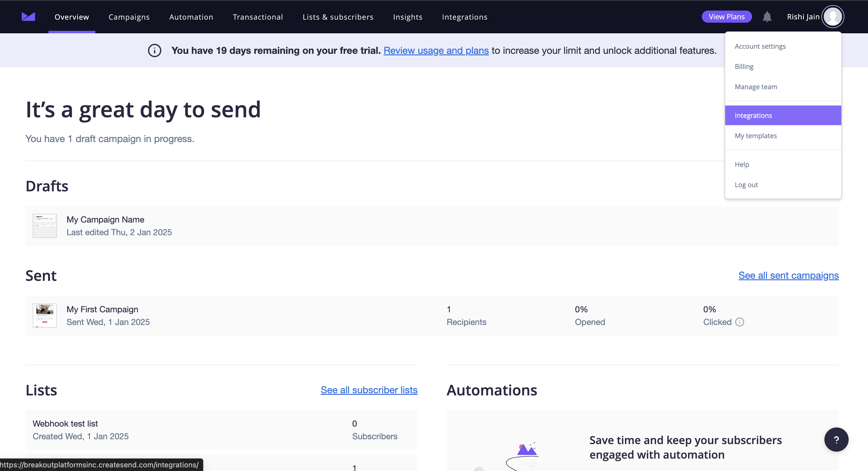Open My First Campaign thumbnail
Image resolution: width=868 pixels, height=471 pixels.
pos(44,315)
